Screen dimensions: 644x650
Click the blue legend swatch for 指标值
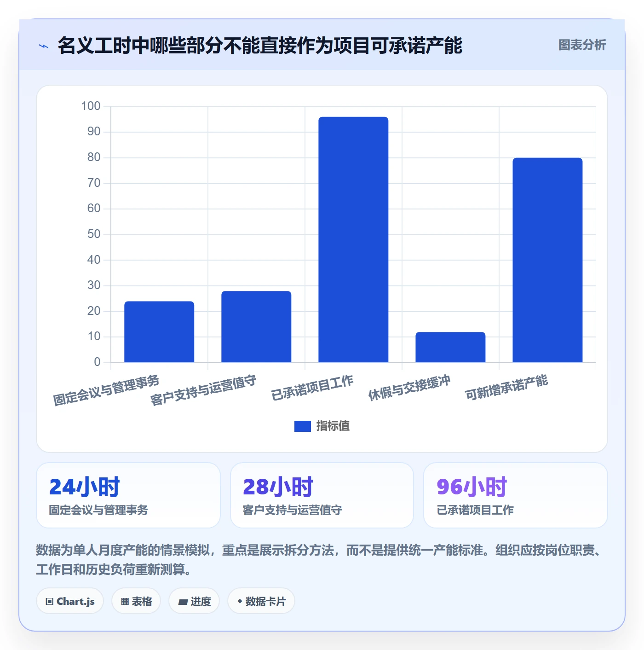point(303,426)
